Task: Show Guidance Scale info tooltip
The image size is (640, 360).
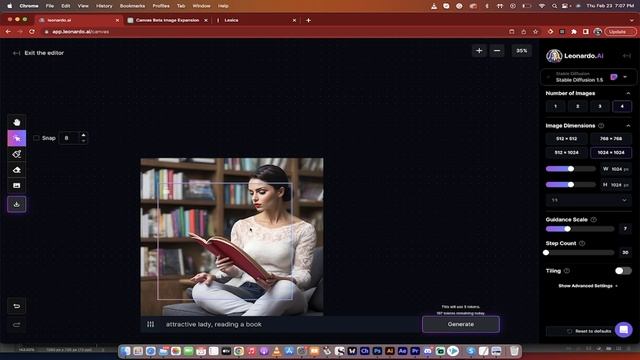Action: (x=593, y=220)
